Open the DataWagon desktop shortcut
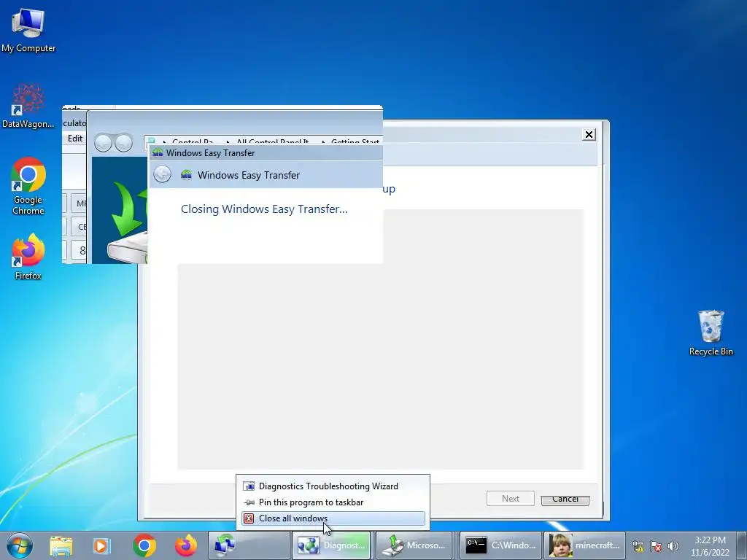This screenshot has width=747, height=560. [28, 106]
